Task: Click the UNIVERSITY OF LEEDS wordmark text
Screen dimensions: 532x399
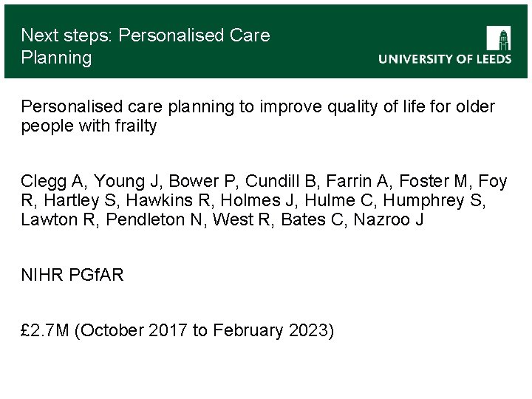Action: [445, 59]
